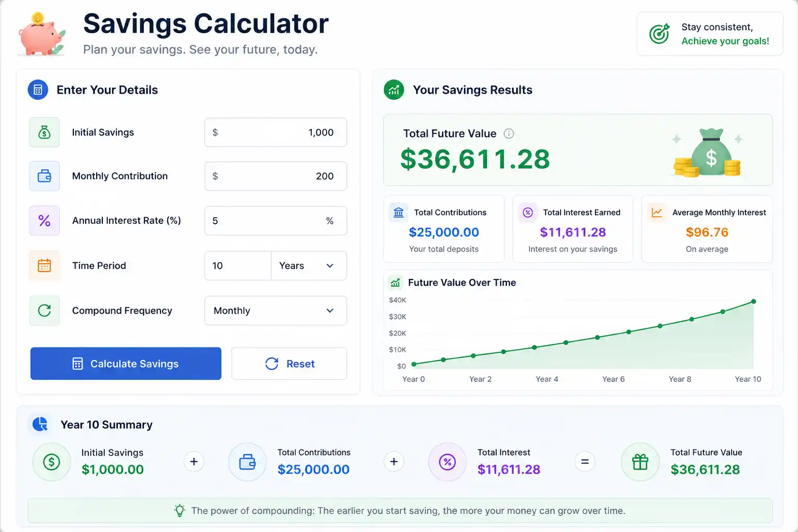Image resolution: width=798 pixels, height=532 pixels.
Task: Focus the Monthly Contribution amount field
Action: click(x=276, y=176)
